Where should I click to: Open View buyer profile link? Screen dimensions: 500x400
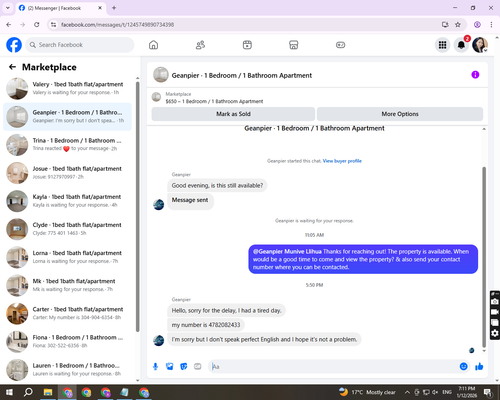point(342,161)
